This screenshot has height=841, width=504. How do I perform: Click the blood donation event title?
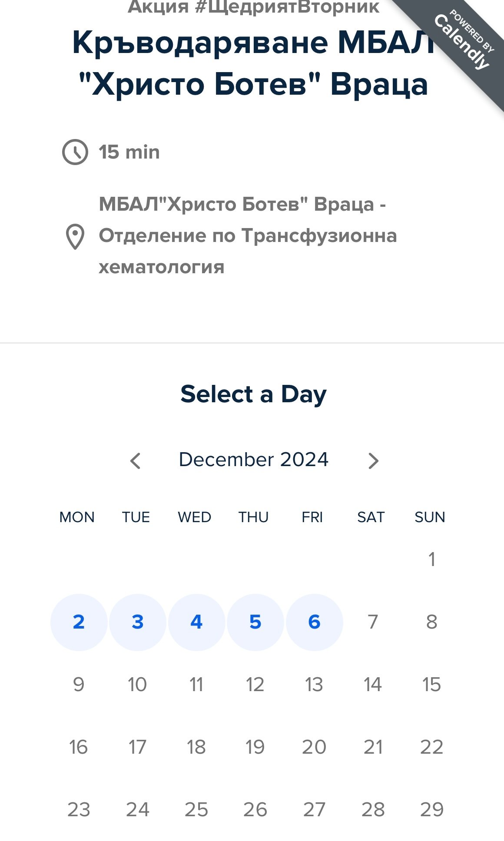(253, 63)
